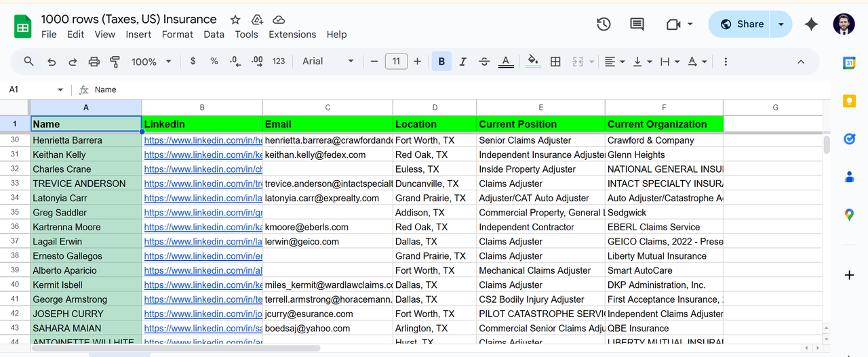Open Google Tasks side panel
The width and height of the screenshot is (868, 357).
pos(849,139)
